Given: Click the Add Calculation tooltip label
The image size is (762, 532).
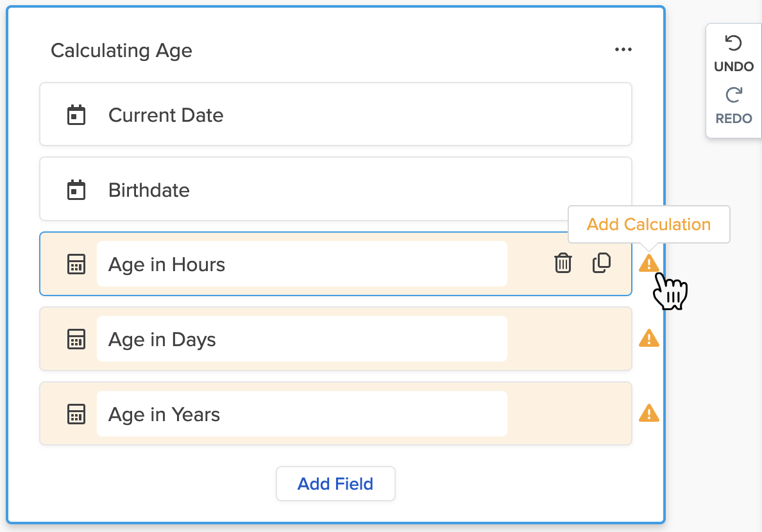Looking at the screenshot, I should pyautogui.click(x=648, y=224).
